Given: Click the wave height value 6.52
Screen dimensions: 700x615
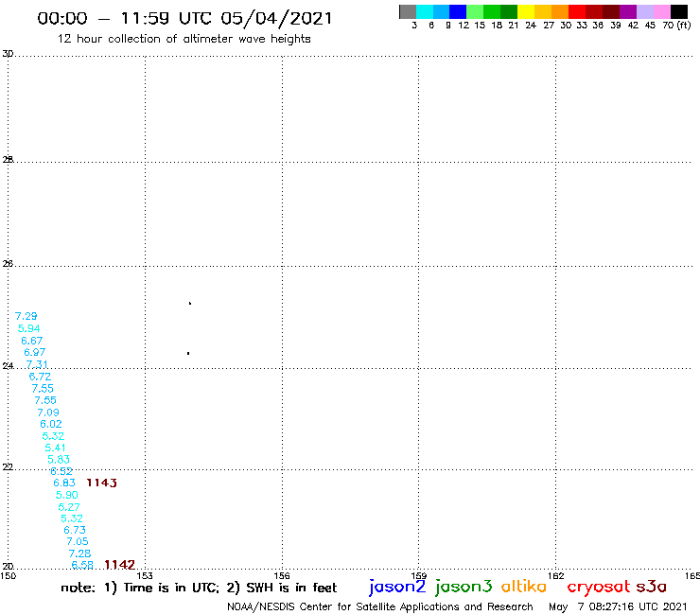Looking at the screenshot, I should pos(61,471).
